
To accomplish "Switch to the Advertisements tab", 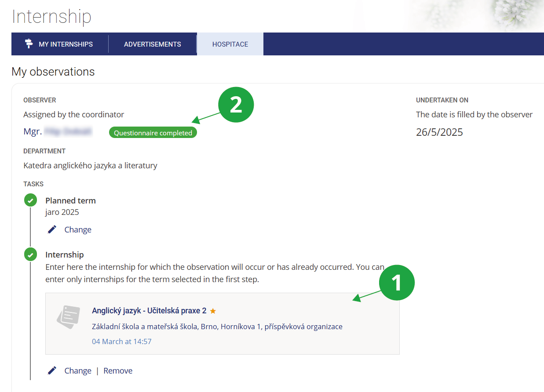I will pos(152,44).
